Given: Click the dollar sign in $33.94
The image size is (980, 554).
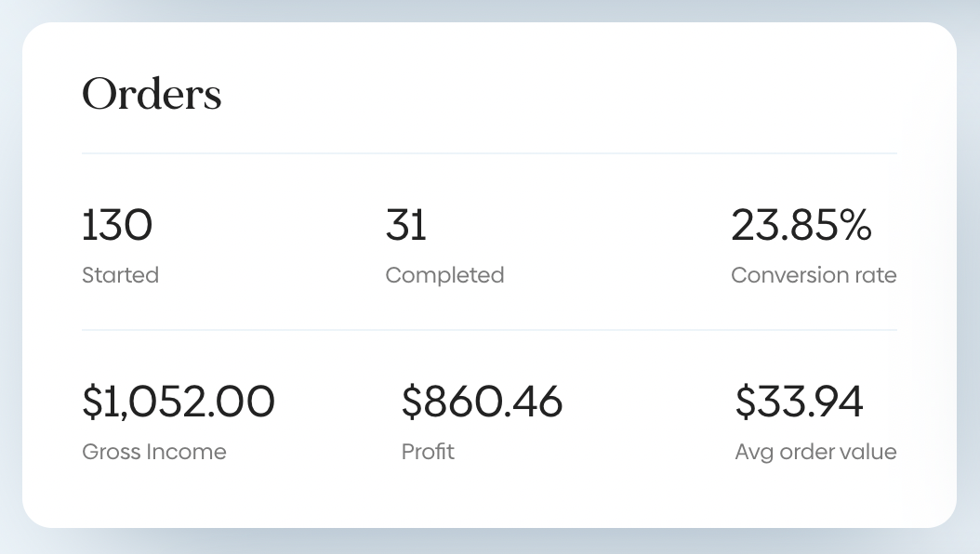Looking at the screenshot, I should (x=744, y=402).
